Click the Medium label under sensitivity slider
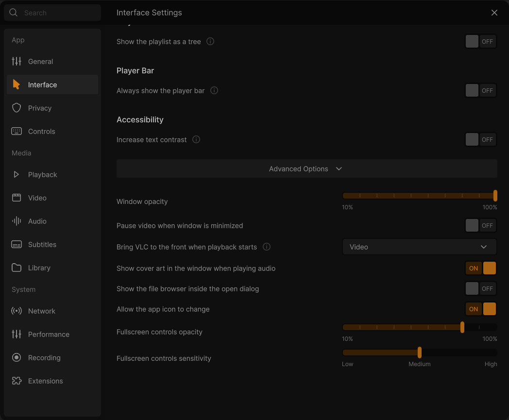The height and width of the screenshot is (420, 509). [x=420, y=364]
